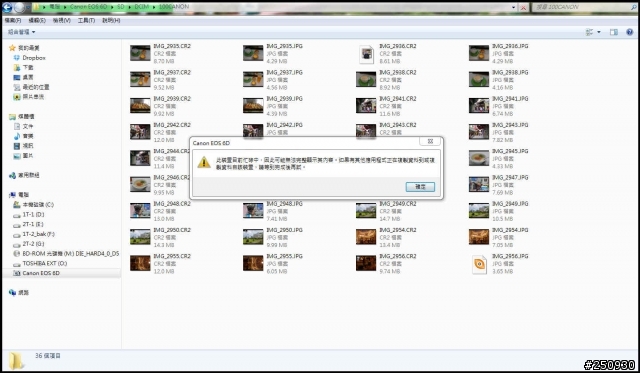This screenshot has height=373, width=640.
Task: Open the view options dropdown arrow
Action: pyautogui.click(x=599, y=32)
